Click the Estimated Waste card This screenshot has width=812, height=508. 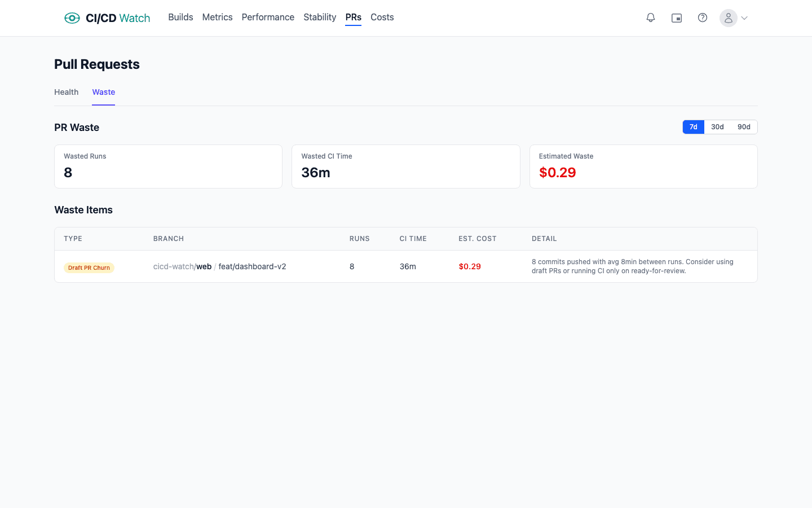pyautogui.click(x=643, y=167)
